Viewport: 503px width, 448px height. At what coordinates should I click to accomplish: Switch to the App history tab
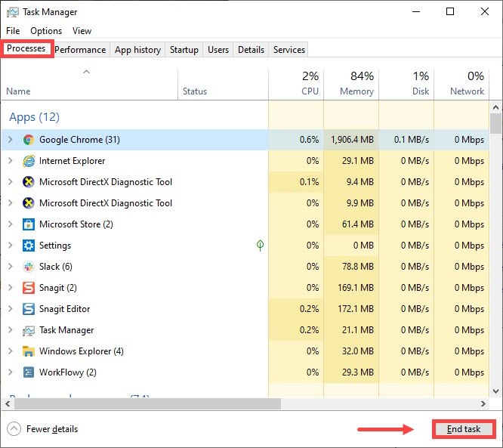pyautogui.click(x=137, y=50)
